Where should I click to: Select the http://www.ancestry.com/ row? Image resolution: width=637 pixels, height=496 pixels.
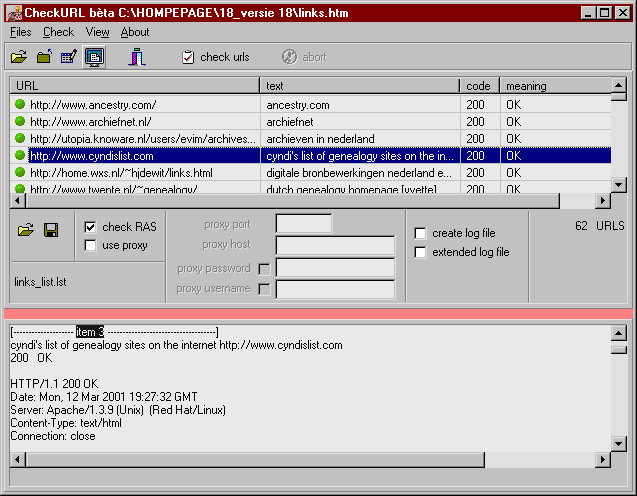point(310,105)
